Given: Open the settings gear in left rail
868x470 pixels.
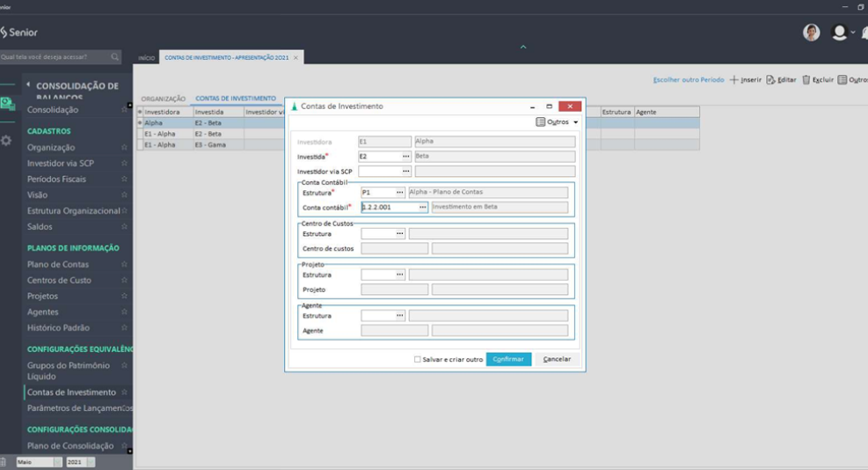Looking at the screenshot, I should (7, 141).
